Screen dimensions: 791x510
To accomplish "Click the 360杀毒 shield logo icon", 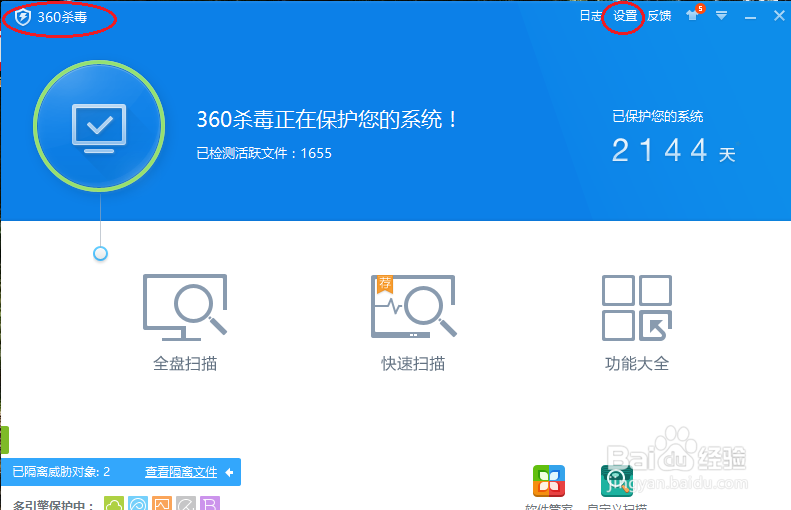I will (x=23, y=17).
